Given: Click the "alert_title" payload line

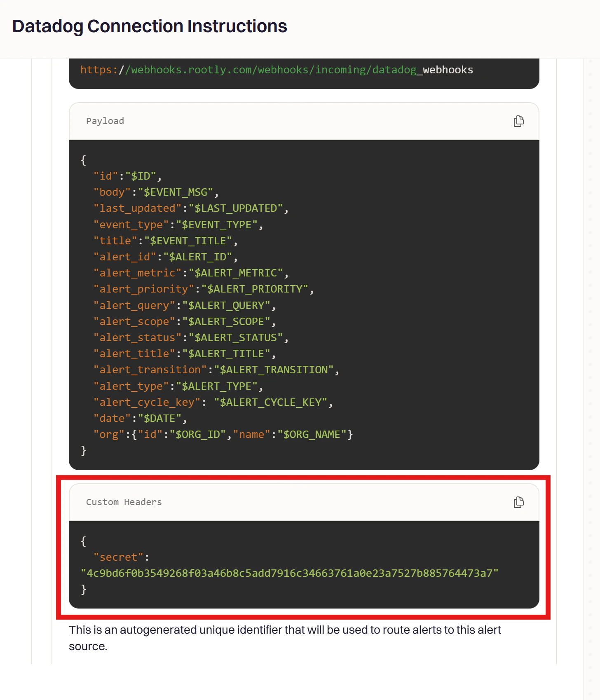Looking at the screenshot, I should tap(185, 354).
